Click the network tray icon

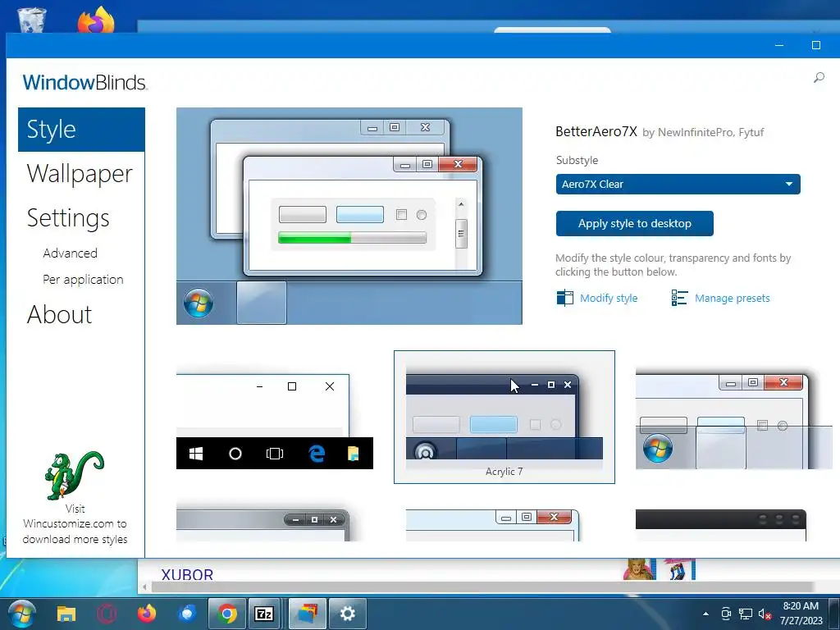pyautogui.click(x=745, y=614)
